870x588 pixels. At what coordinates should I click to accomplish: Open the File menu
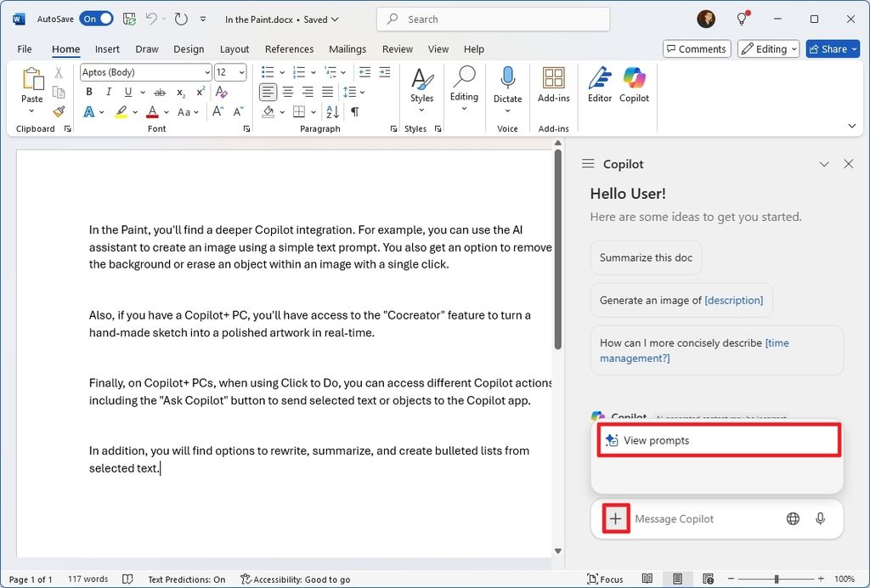pos(25,48)
